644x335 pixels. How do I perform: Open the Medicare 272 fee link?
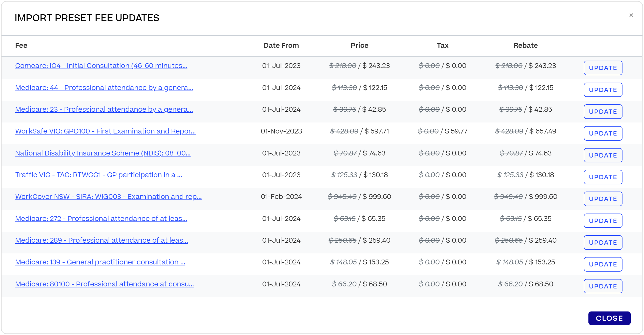(x=101, y=219)
